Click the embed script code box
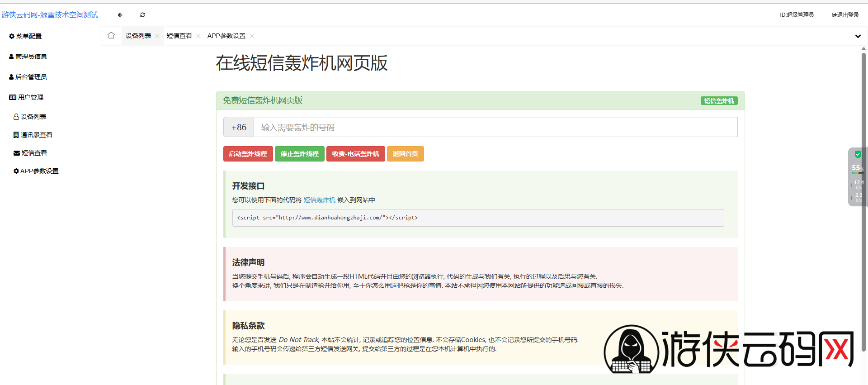 478,218
